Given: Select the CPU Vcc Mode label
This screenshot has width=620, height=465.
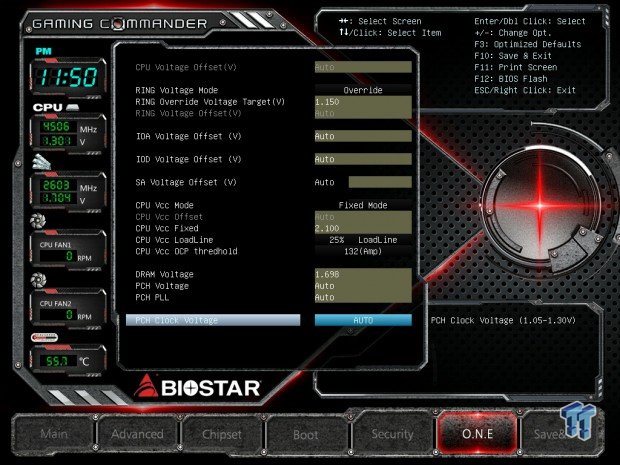Looking at the screenshot, I should pyautogui.click(x=164, y=205).
